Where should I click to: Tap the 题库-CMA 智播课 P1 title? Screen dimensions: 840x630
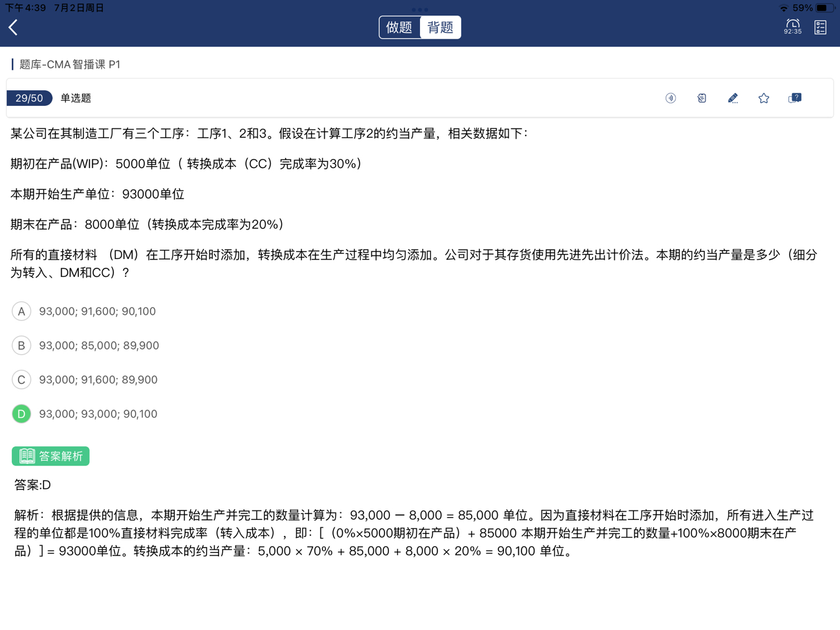[70, 65]
